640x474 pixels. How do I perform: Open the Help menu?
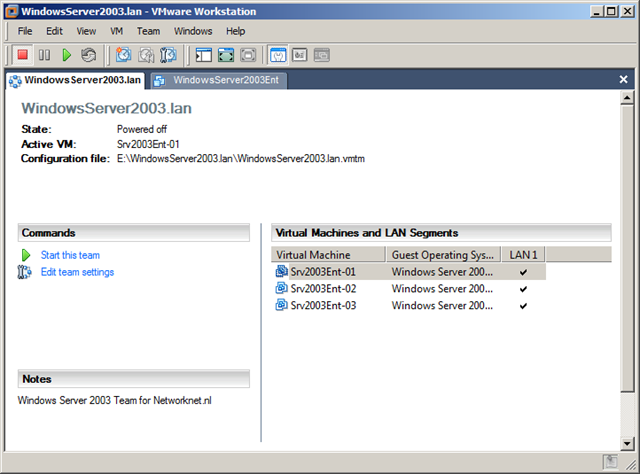236,31
